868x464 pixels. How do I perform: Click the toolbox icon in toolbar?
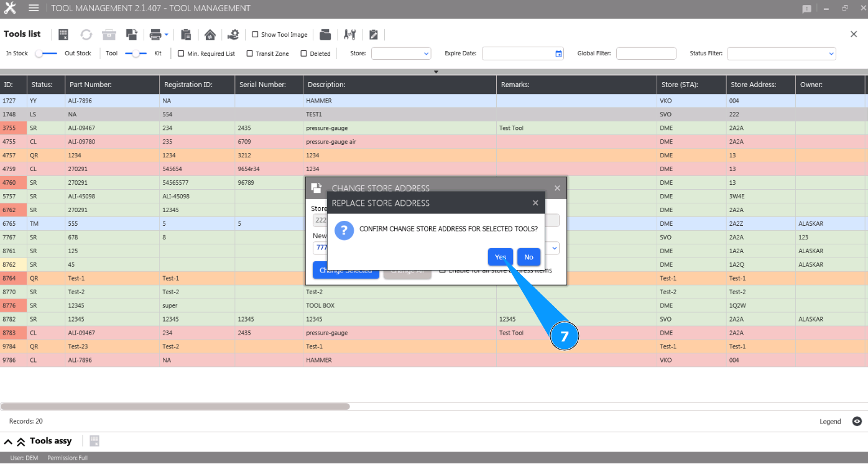click(109, 34)
